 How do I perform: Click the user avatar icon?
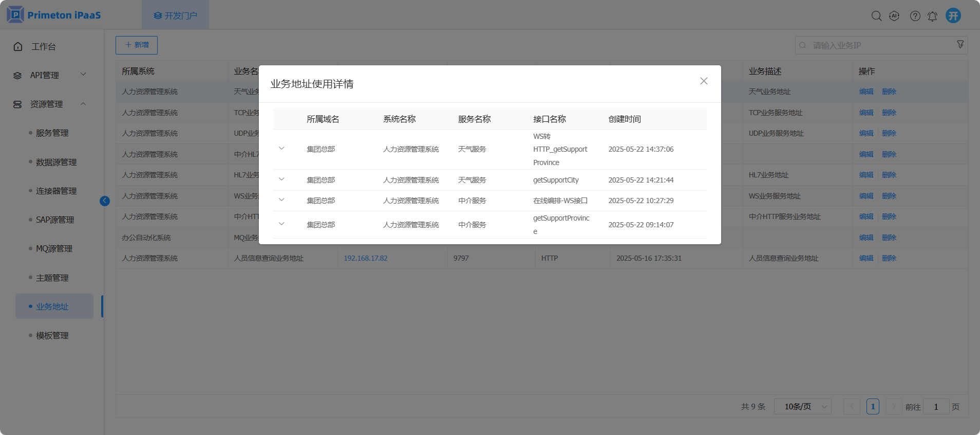coord(953,15)
